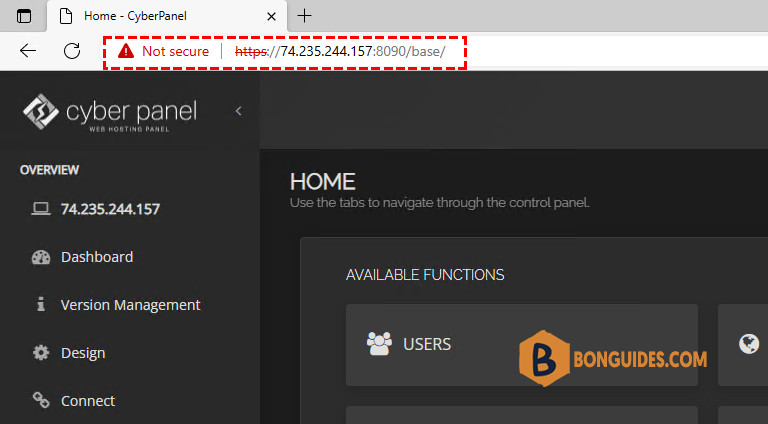
Task: Click the globe icon card
Action: [748, 344]
